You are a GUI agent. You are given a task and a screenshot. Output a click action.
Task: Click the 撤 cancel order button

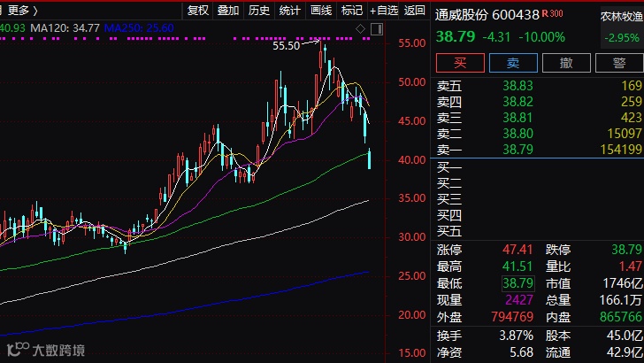(566, 63)
